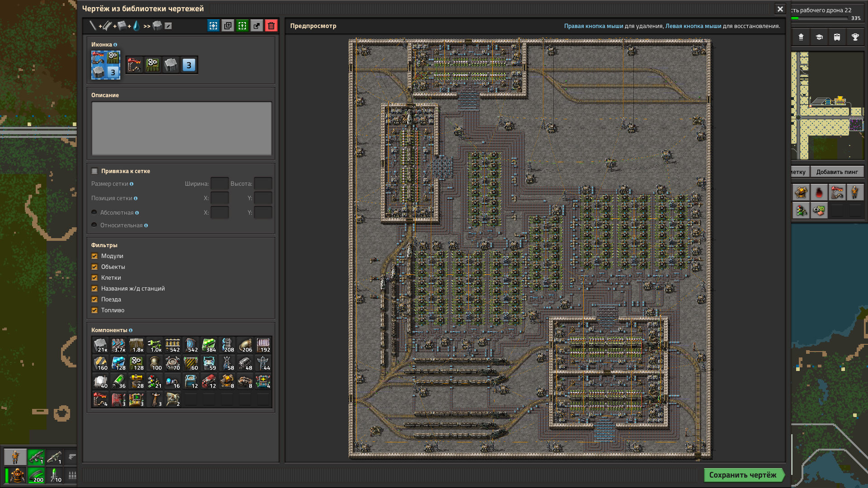Select the Относительная radio button
The image size is (868, 488).
94,225
